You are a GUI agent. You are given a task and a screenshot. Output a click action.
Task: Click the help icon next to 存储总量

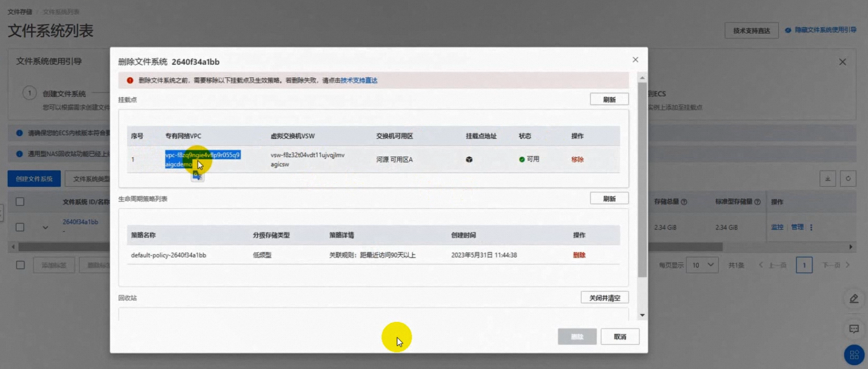684,202
